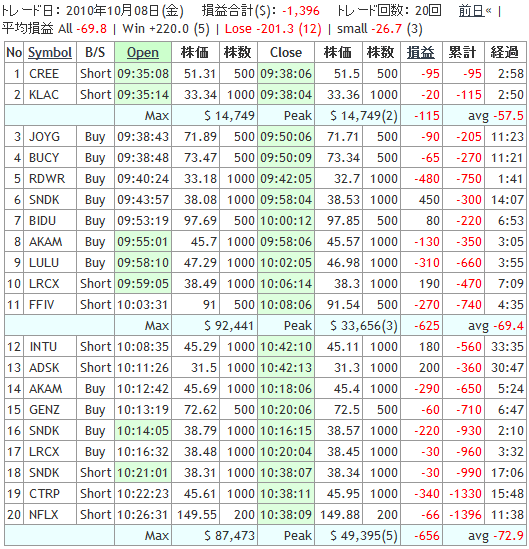
Task: Select ADSK symbol in row 13
Action: click(x=44, y=368)
